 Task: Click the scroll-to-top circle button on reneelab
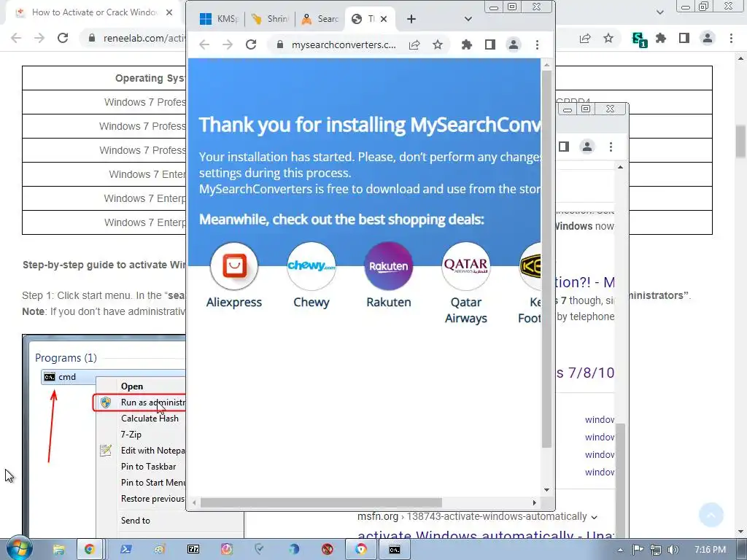coord(711,515)
